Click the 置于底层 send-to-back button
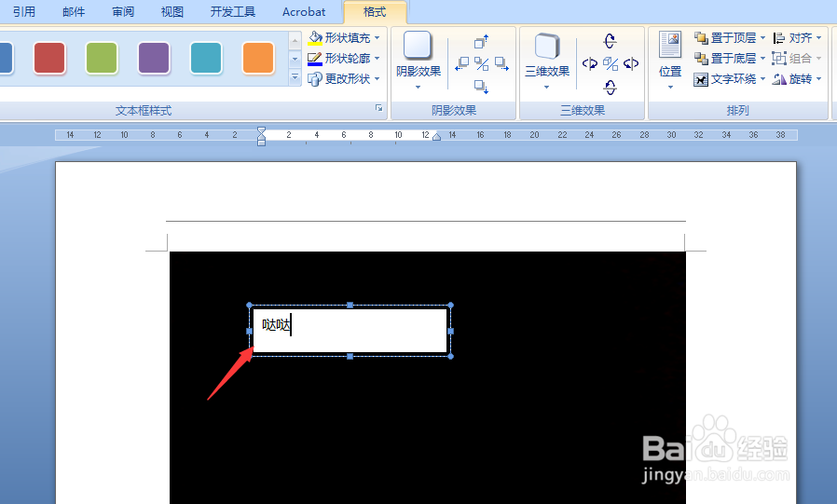This screenshot has width=837, height=504. pos(725,58)
